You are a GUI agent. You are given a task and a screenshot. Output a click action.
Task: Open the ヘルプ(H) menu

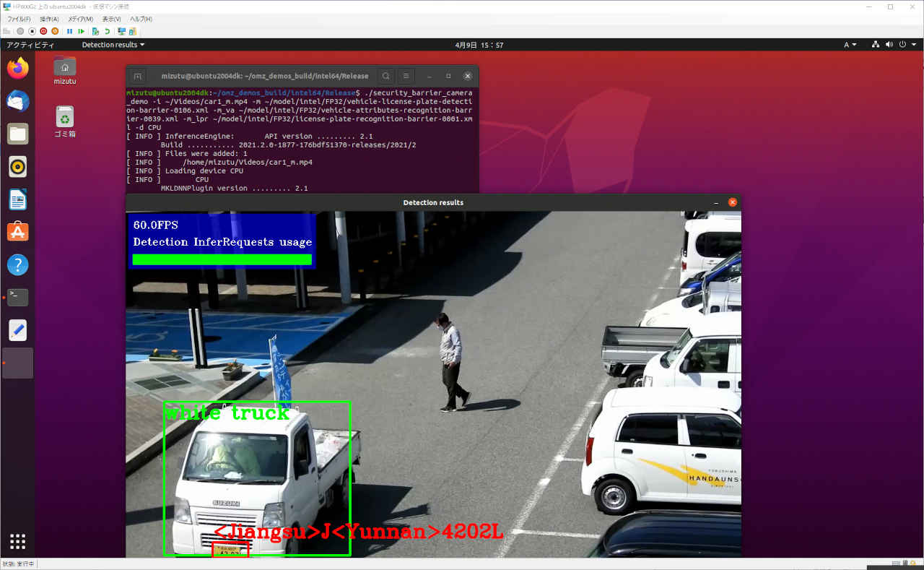141,19
